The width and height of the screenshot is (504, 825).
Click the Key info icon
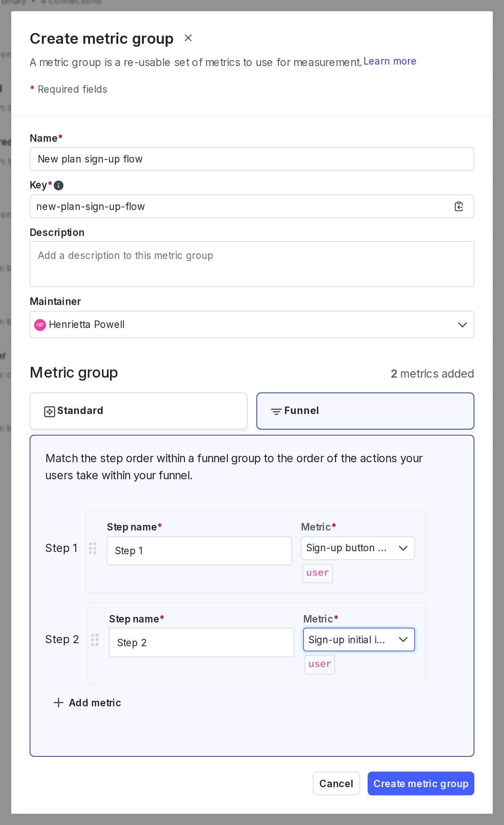point(59,185)
